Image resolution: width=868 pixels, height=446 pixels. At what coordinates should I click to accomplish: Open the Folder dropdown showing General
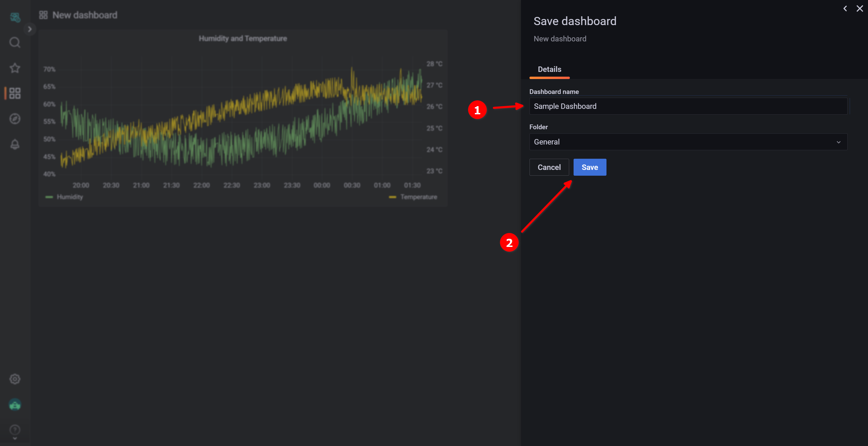tap(688, 142)
